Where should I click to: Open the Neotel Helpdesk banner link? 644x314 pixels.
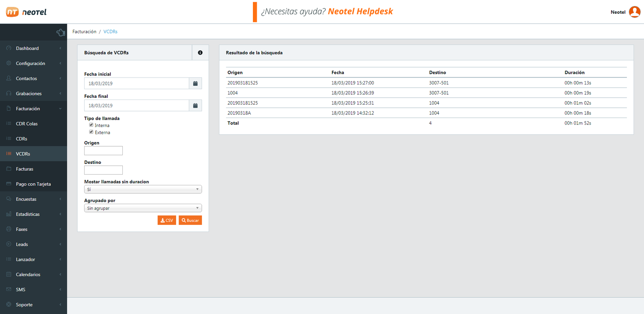click(x=360, y=12)
